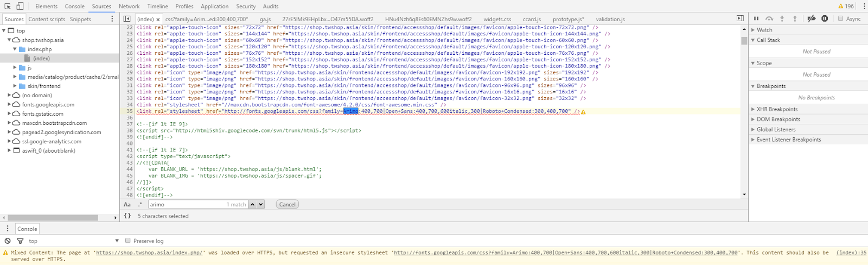Viewport: 868px width, 265px height.
Task: Toggle pause on exceptions
Action: [x=825, y=18]
